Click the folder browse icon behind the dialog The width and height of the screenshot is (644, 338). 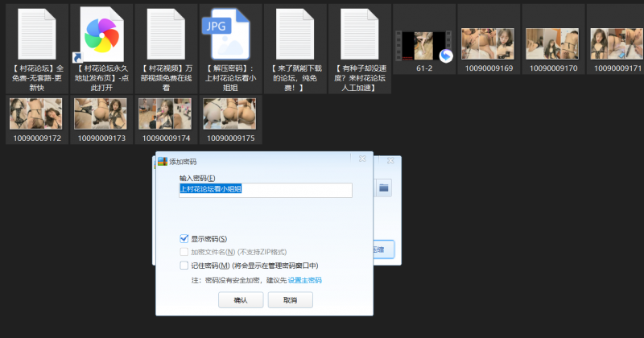pos(384,188)
